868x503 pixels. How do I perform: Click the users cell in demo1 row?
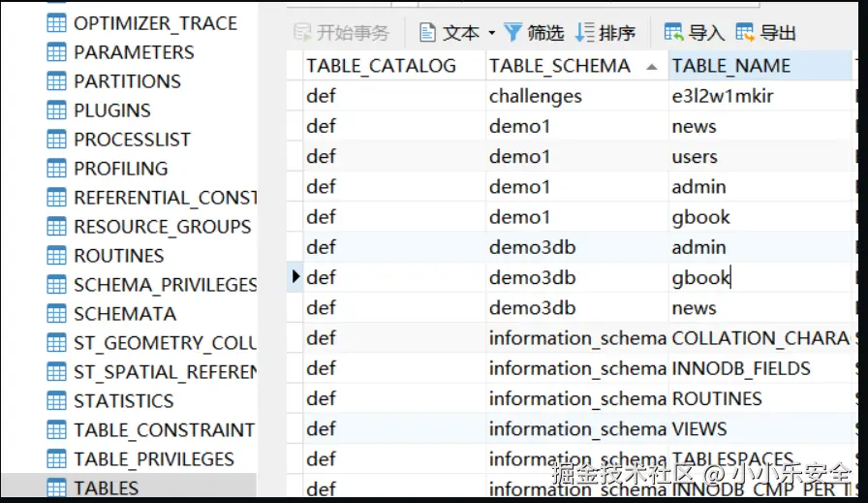695,156
